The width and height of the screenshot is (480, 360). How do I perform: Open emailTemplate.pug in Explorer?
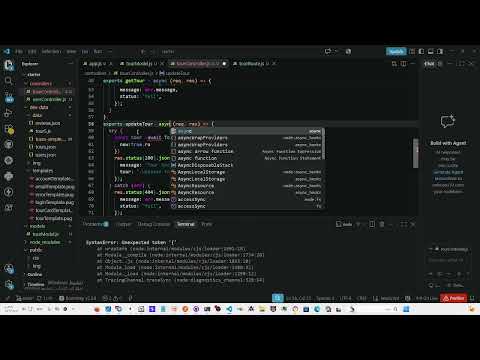[x=55, y=187]
